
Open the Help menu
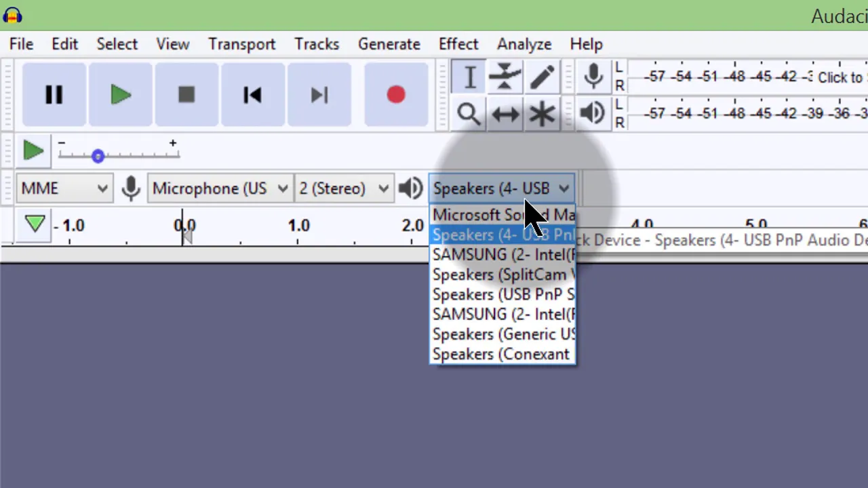coord(586,44)
